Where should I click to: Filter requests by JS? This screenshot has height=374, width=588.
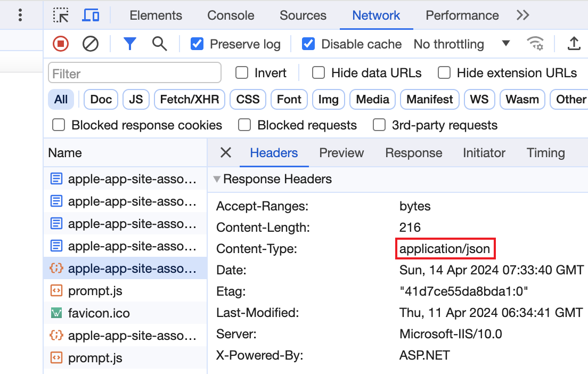(x=136, y=100)
